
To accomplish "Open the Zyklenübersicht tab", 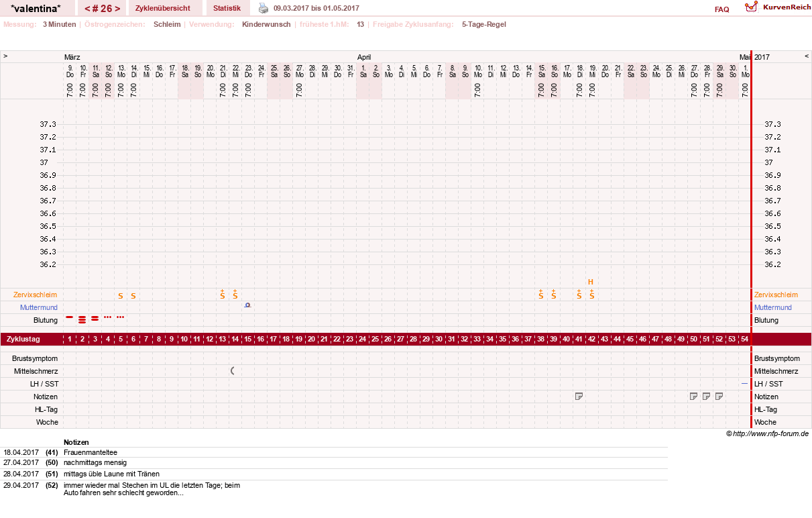I will (x=163, y=8).
